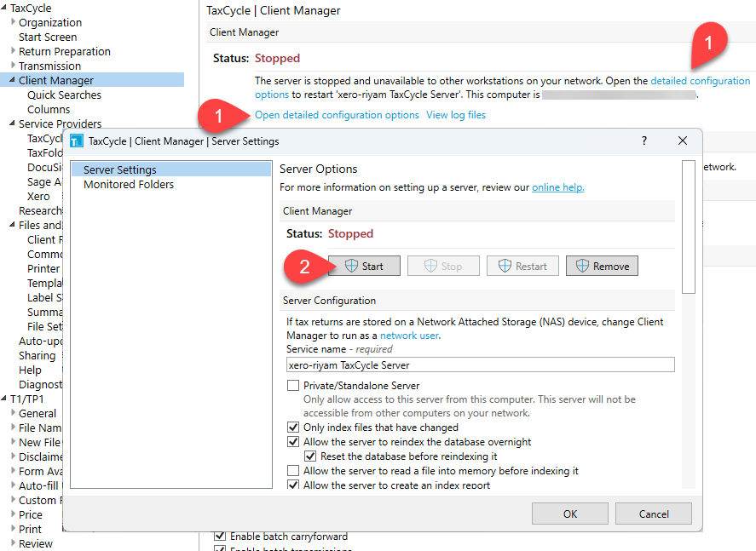
Task: Expand the General node under T1/TP1
Action: pos(13,413)
